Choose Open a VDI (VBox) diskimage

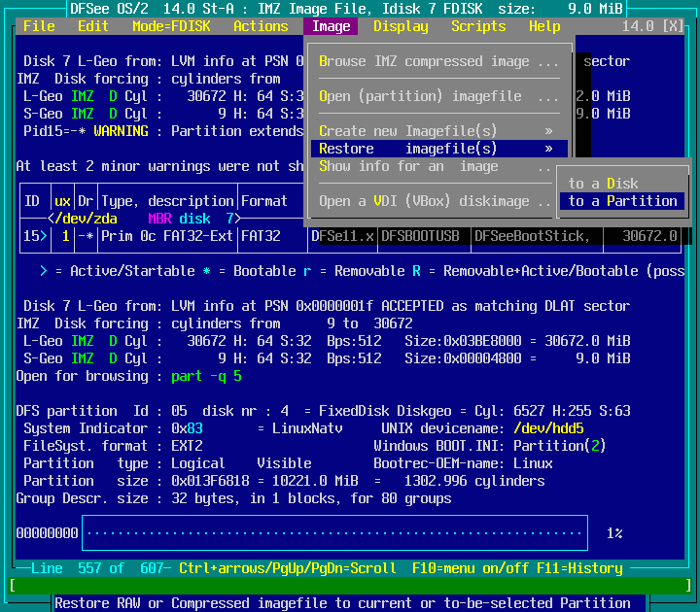coord(438,201)
